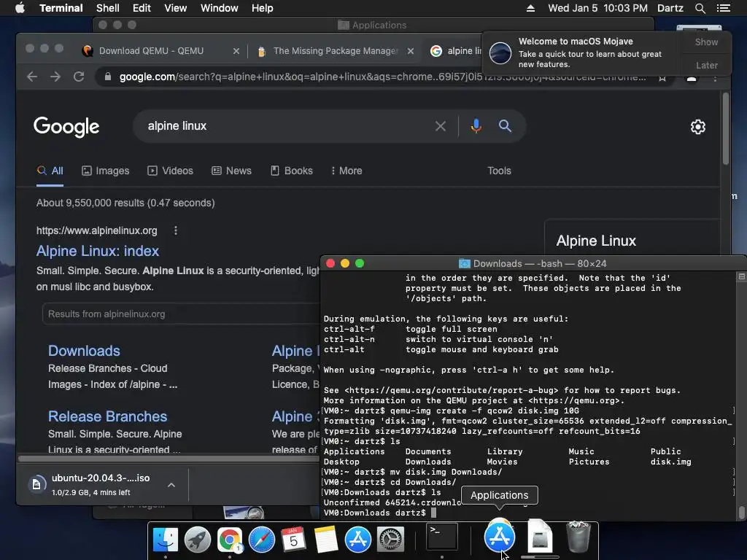Viewport: 747px width, 560px height.
Task: Switch to The Missing Package Manager tab
Action: coord(333,51)
